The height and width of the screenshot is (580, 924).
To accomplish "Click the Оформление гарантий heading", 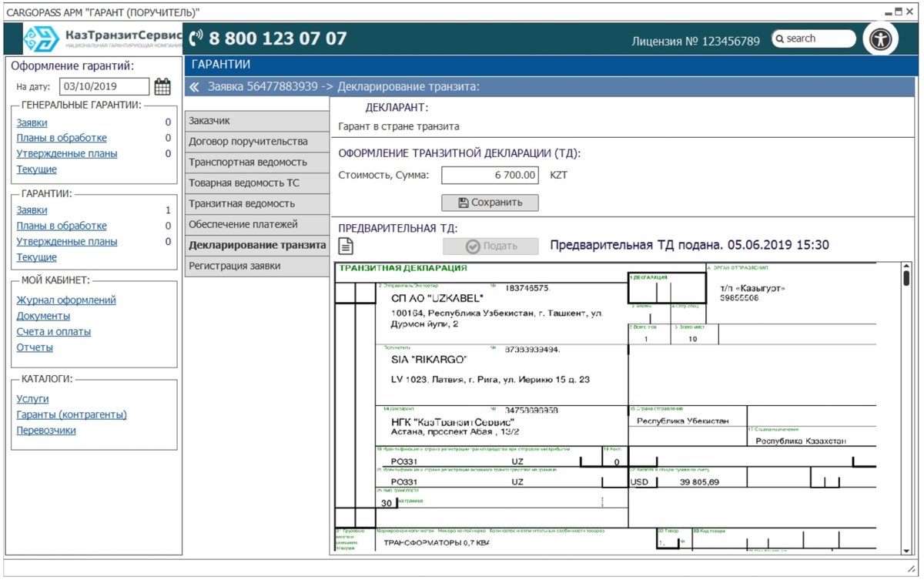I will coord(73,66).
